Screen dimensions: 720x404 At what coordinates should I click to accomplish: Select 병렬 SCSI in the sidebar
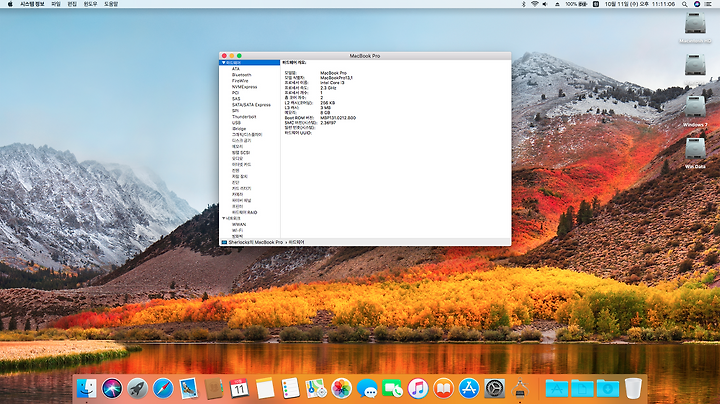tap(241, 152)
